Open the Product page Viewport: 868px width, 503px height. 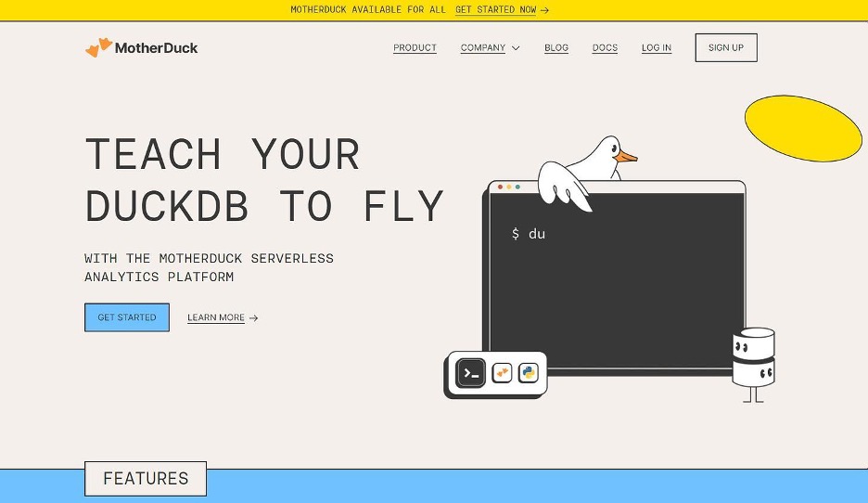(415, 47)
